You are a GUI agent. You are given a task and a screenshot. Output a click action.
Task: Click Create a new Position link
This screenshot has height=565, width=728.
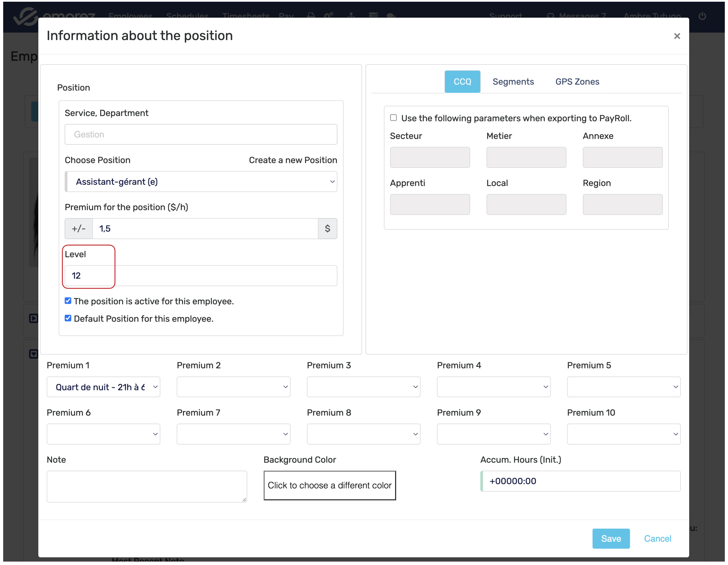pyautogui.click(x=293, y=160)
